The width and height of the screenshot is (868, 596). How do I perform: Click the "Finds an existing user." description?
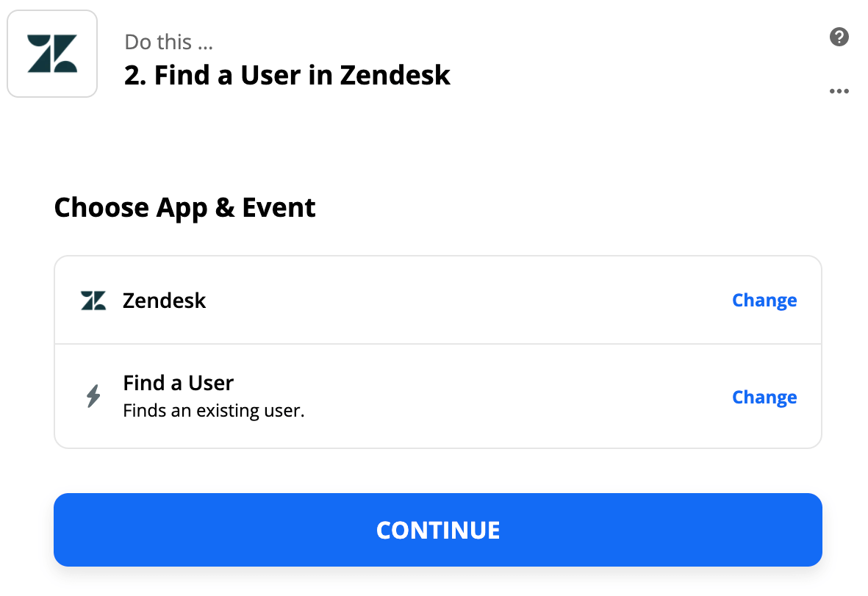tap(214, 411)
